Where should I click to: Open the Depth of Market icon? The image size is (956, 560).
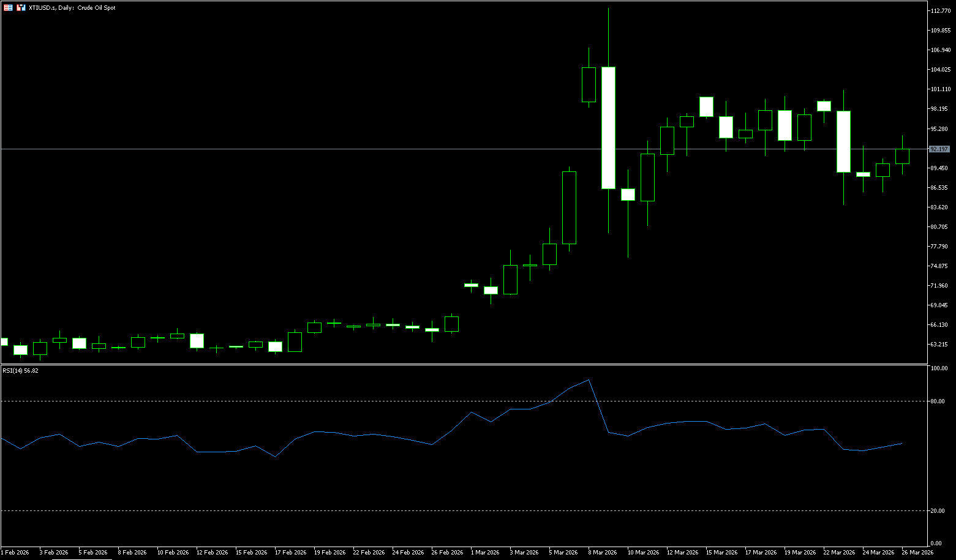(x=21, y=8)
